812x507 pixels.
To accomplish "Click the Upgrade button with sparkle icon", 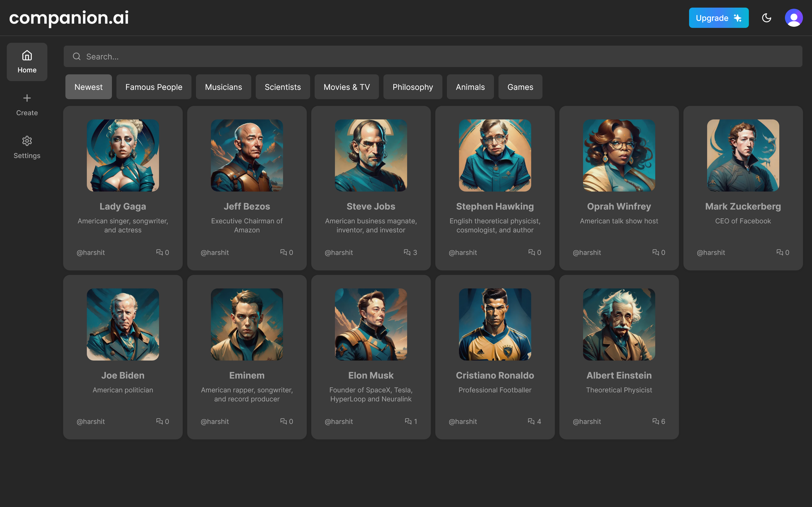I will click(718, 17).
